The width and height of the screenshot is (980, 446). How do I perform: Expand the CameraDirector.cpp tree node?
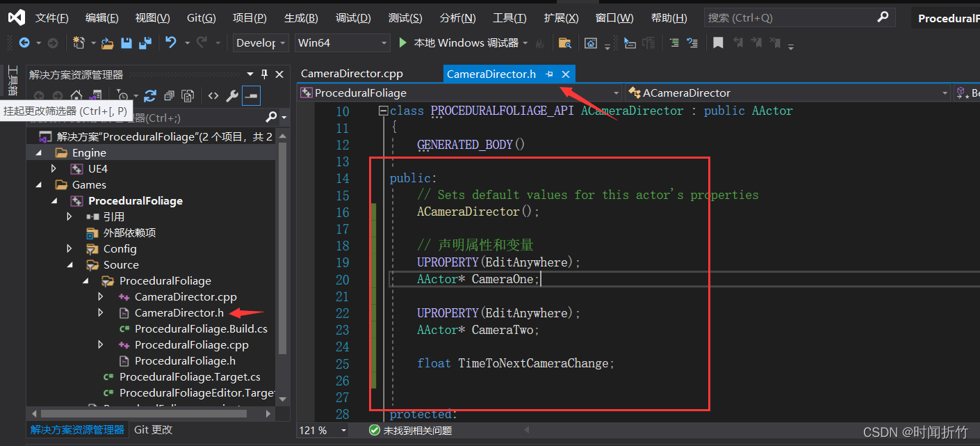tap(101, 296)
